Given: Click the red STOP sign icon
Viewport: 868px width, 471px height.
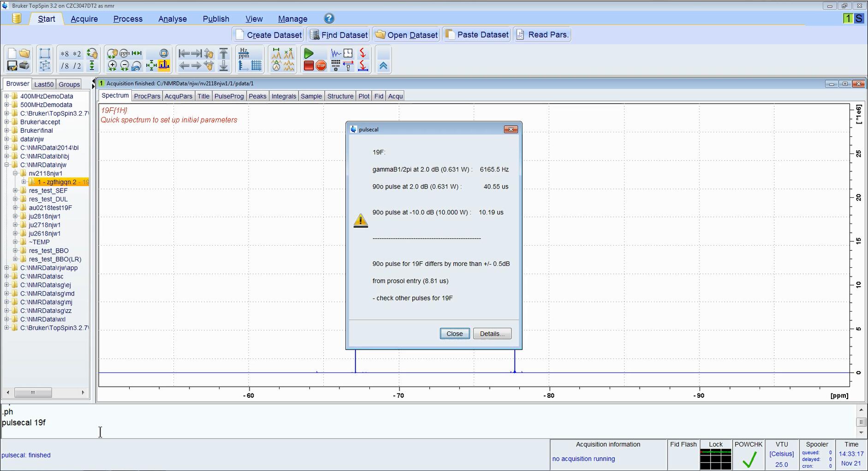Looking at the screenshot, I should point(321,66).
